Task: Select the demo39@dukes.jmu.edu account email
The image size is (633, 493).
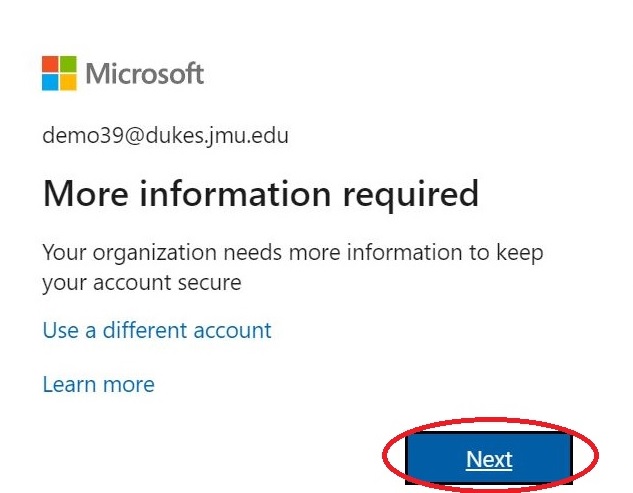Action: pos(165,135)
